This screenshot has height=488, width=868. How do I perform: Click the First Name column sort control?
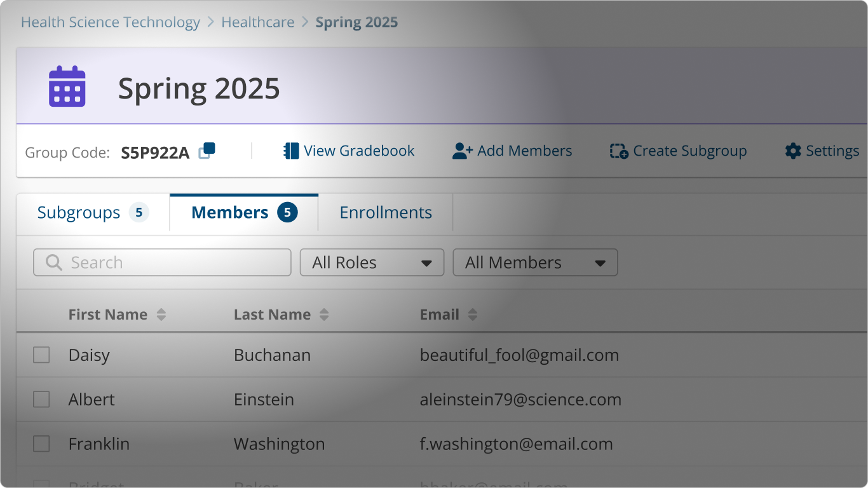[161, 314]
